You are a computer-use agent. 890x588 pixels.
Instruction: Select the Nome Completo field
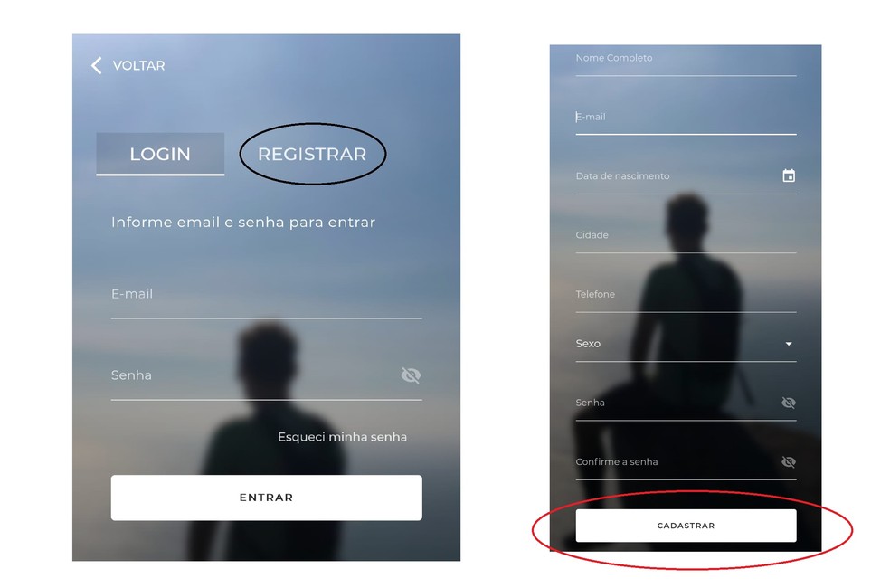pyautogui.click(x=686, y=61)
